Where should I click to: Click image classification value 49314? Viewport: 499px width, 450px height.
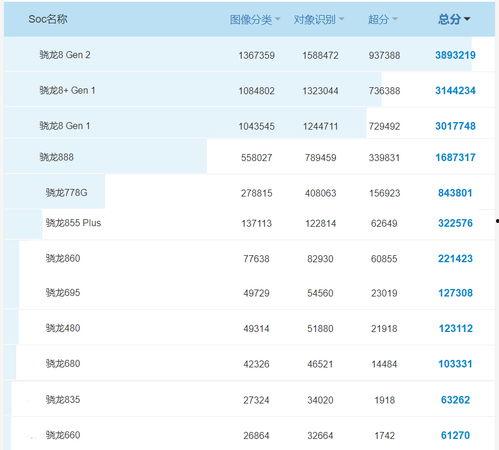[256, 329]
